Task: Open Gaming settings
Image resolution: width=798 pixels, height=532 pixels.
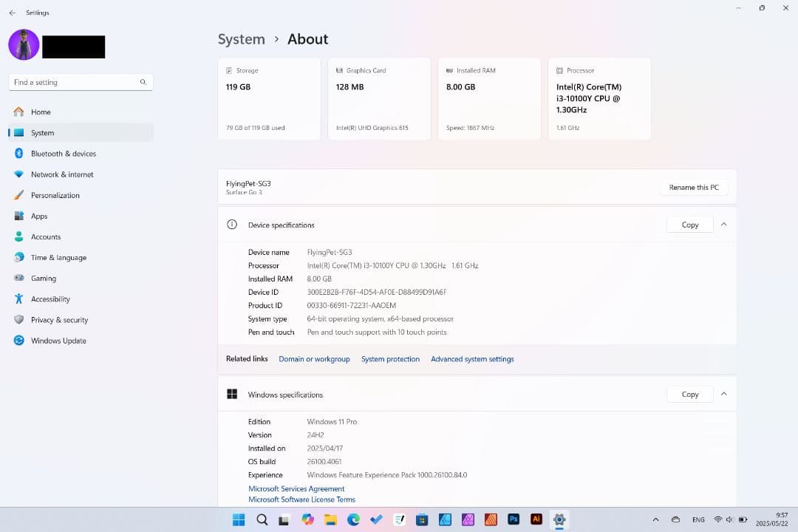Action: [81, 279]
